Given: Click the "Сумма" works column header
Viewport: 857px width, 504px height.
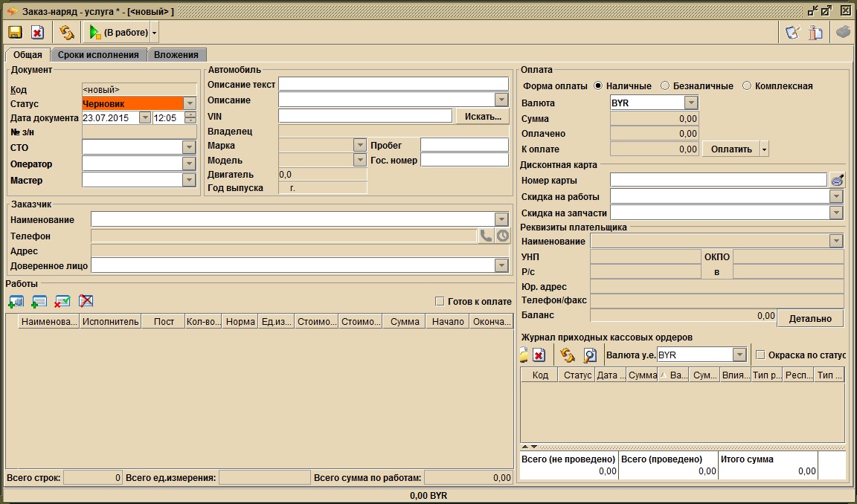Looking at the screenshot, I should [x=405, y=322].
